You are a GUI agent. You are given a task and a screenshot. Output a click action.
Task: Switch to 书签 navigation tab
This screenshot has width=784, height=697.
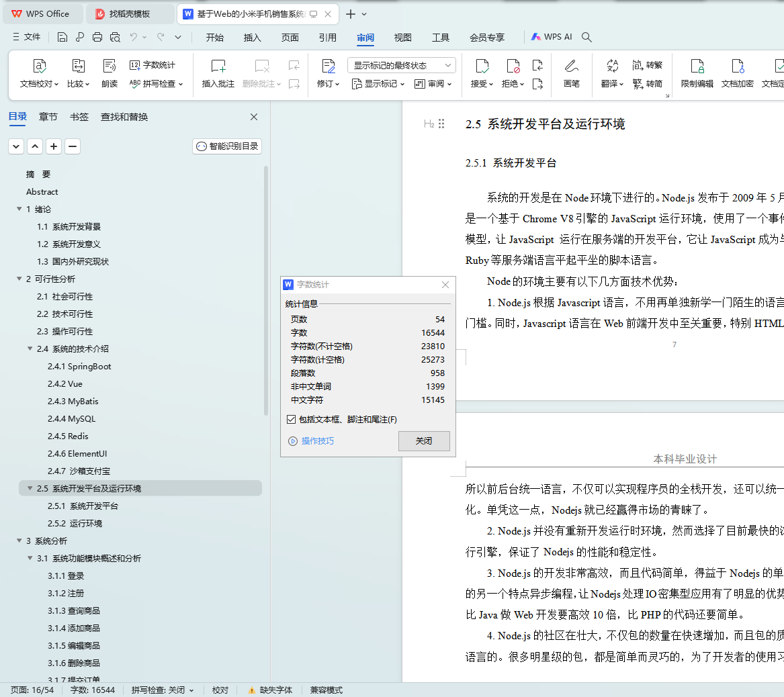79,117
